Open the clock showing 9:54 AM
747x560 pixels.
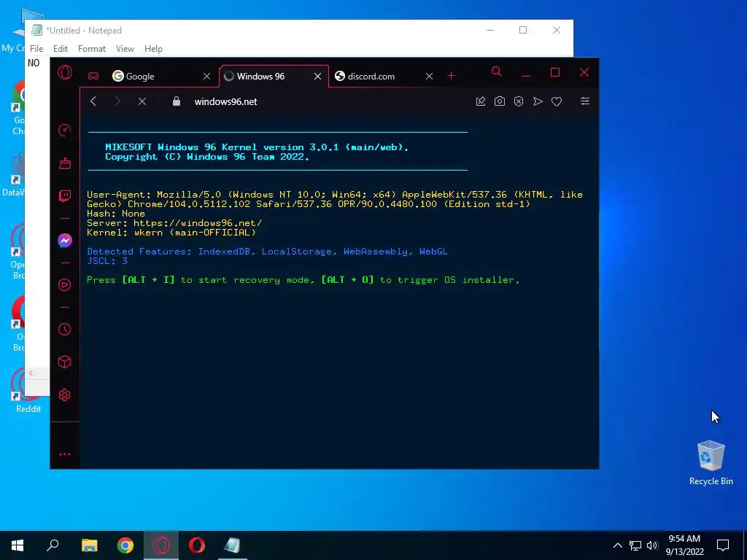(684, 545)
